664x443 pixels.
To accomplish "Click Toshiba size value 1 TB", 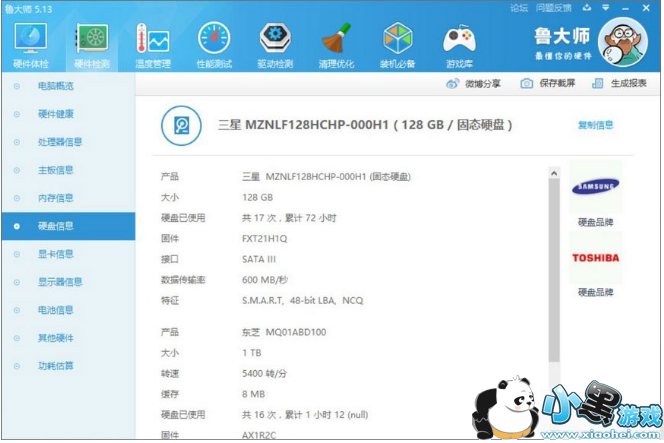I will coord(252,353).
